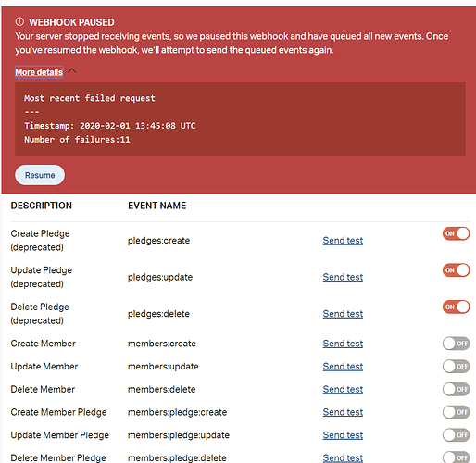This screenshot has width=476, height=463.
Task: Enable the members:pledge:update toggle
Action: click(x=456, y=435)
